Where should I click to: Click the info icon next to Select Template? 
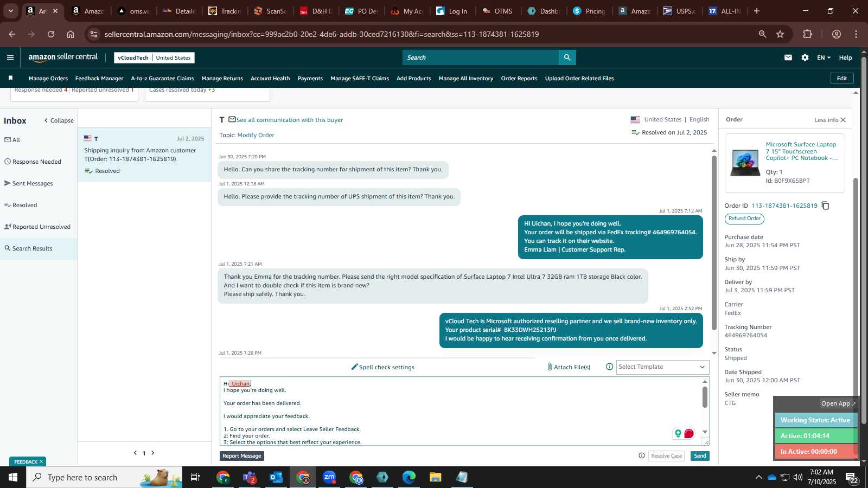click(609, 367)
